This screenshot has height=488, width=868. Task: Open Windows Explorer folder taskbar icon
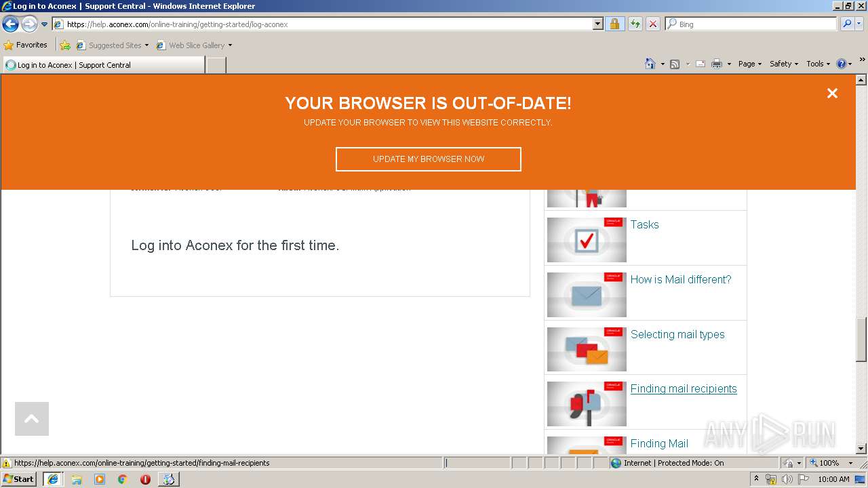click(x=77, y=479)
